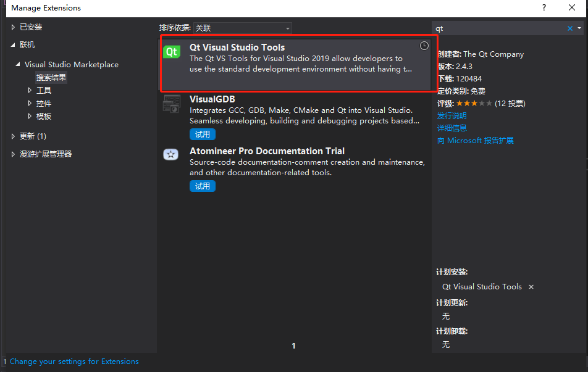588x372 pixels.
Task: Click page number 1 in results
Action: pyautogui.click(x=293, y=346)
